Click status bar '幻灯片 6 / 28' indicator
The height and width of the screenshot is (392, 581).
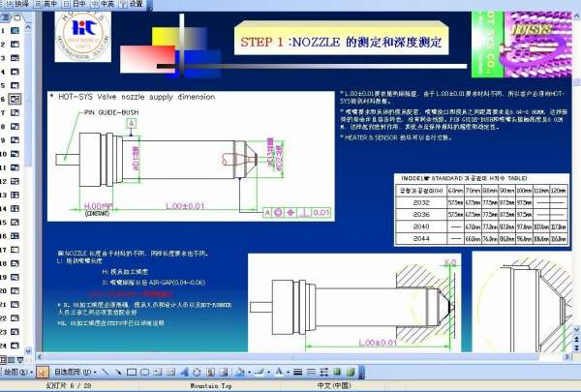click(x=69, y=385)
